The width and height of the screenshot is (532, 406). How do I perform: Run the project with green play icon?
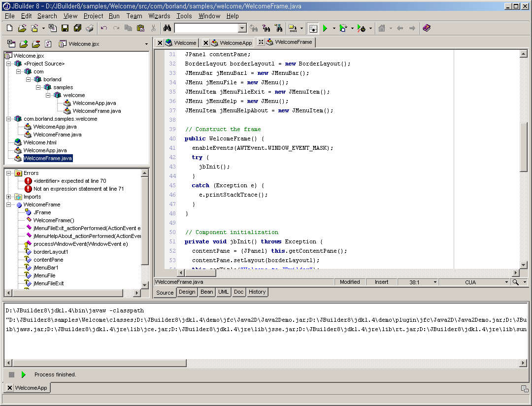[x=325, y=29]
